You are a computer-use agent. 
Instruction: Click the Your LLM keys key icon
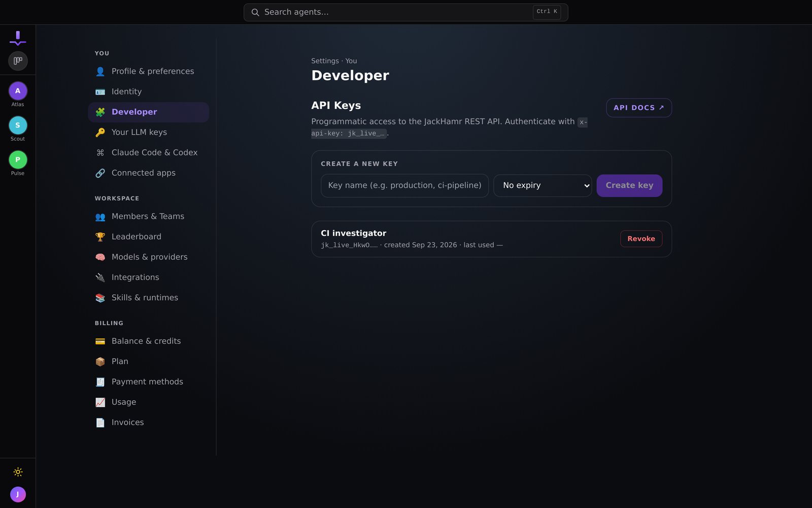[x=100, y=133]
